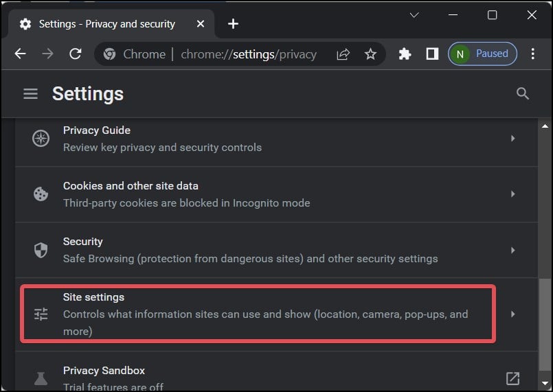Open the Extensions puzzle icon
This screenshot has width=553, height=392.
(x=405, y=54)
